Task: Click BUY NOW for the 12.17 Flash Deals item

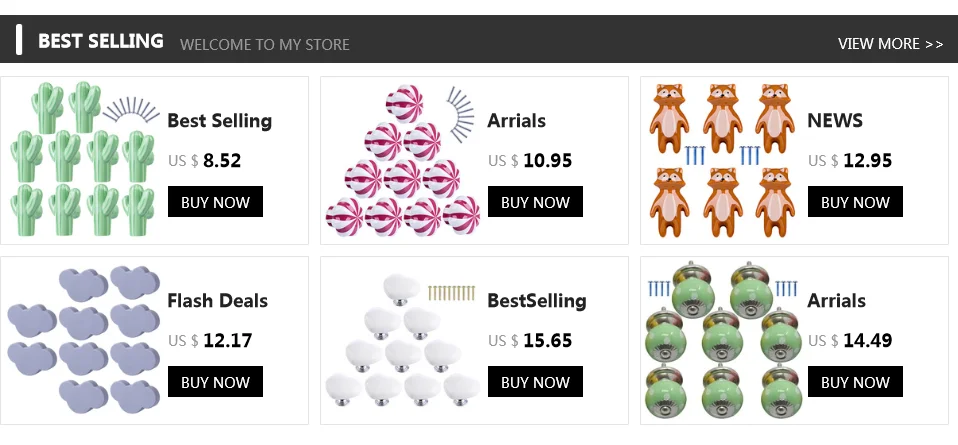Action: click(x=215, y=381)
